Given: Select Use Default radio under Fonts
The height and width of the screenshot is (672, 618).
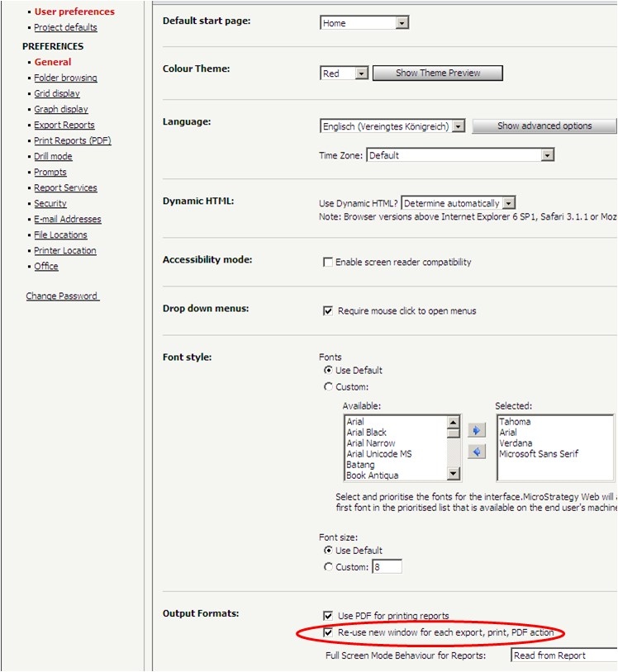Looking at the screenshot, I should (328, 370).
